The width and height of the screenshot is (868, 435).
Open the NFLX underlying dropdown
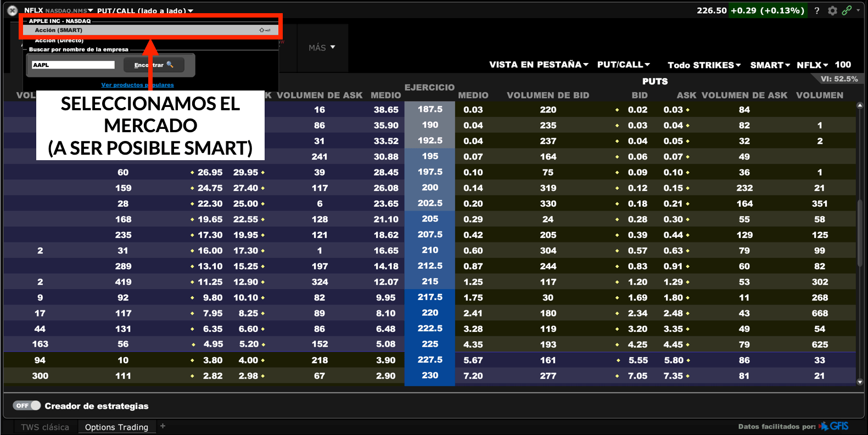[x=812, y=65]
